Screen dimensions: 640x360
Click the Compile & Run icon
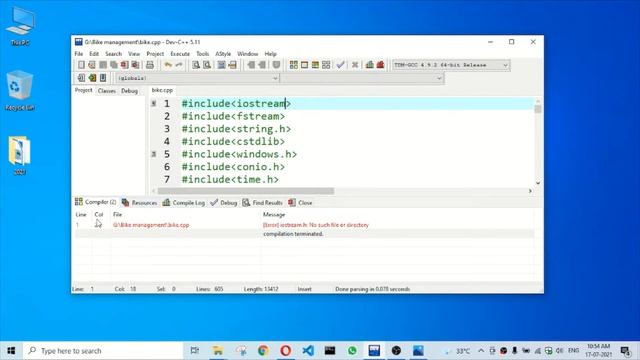tap(315, 65)
